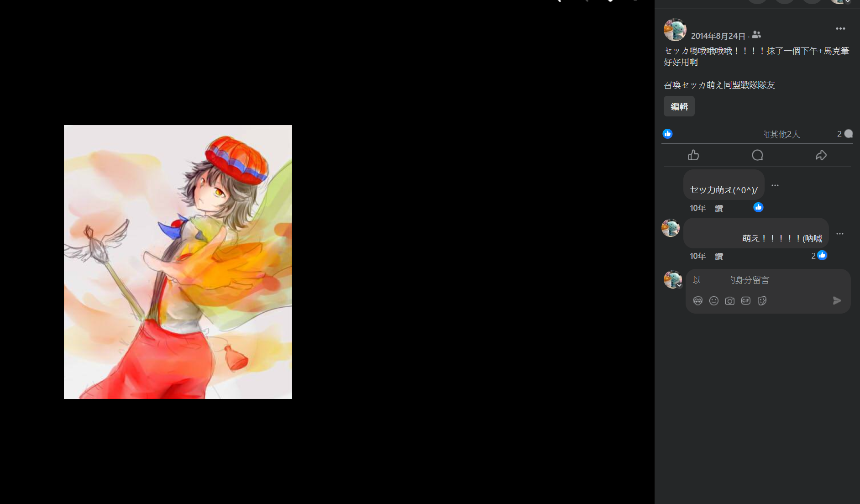The width and height of the screenshot is (860, 504).
Task: Click the 編輯 button
Action: click(679, 106)
